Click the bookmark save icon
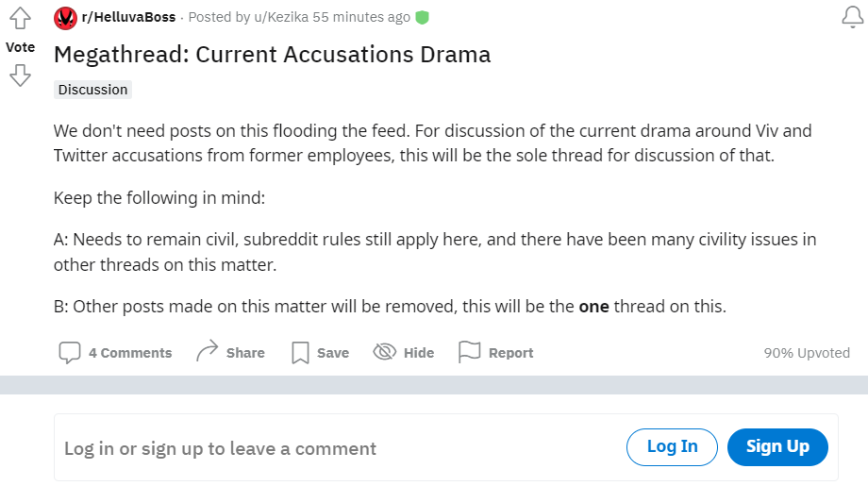868x486 pixels. (300, 353)
